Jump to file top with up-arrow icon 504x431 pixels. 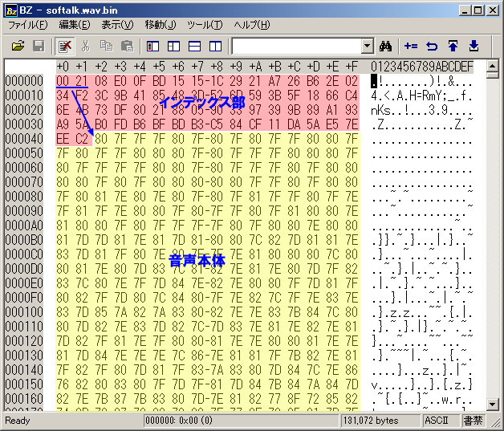pyautogui.click(x=453, y=47)
